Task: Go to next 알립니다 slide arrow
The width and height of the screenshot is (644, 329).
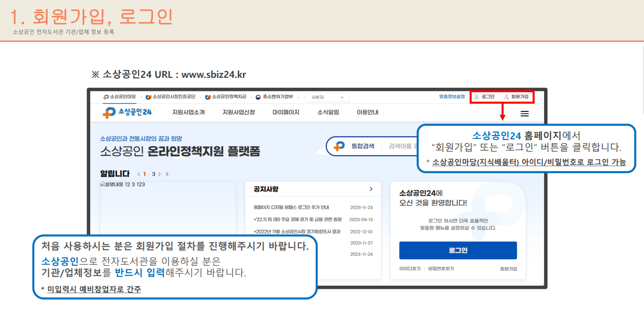Action: 159,174
